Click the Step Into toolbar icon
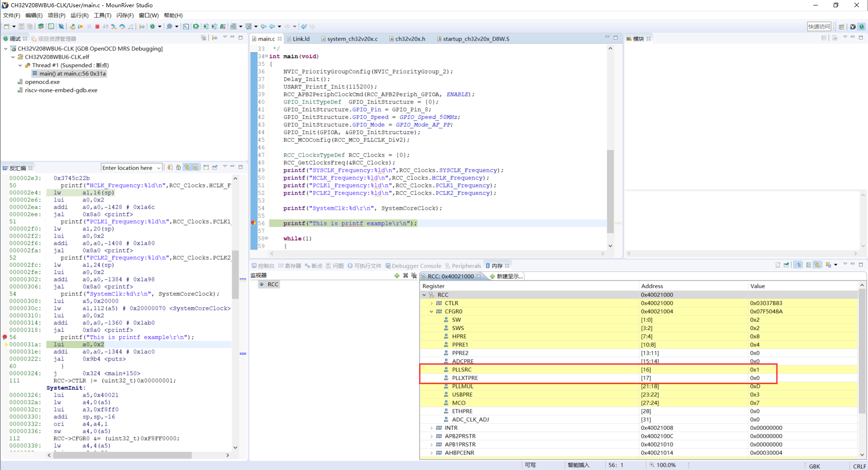The image size is (868, 470). click(114, 27)
